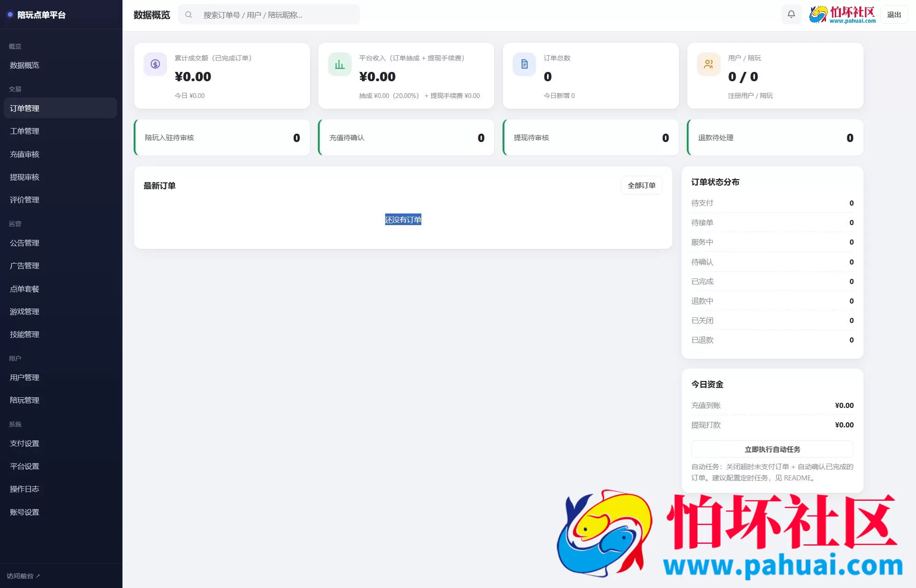Open 账号设置 in the sidebar

tap(60, 512)
